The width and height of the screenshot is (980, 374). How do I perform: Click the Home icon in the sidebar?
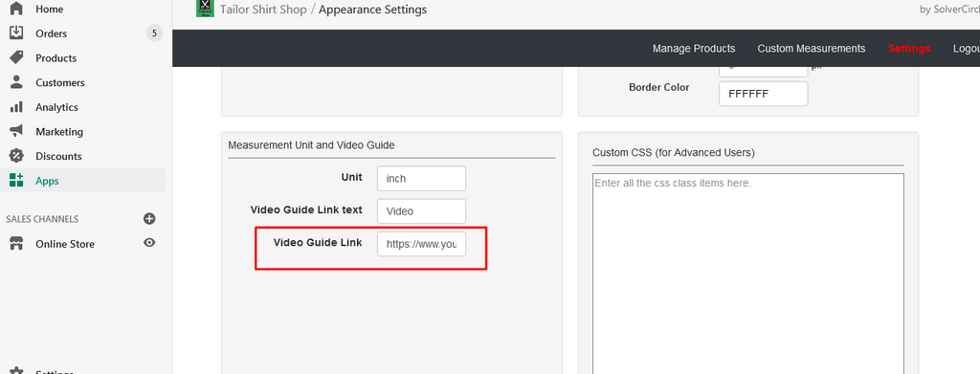pyautogui.click(x=16, y=9)
